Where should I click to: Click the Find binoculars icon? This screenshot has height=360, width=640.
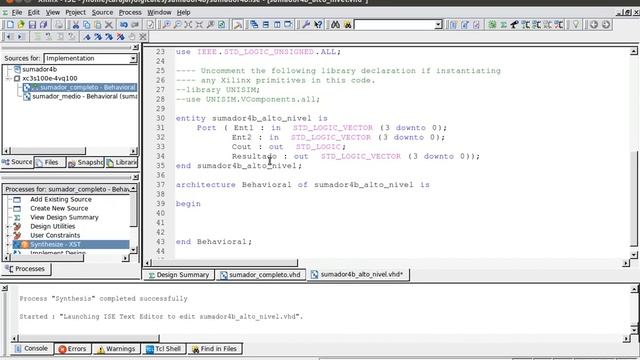coord(336,25)
